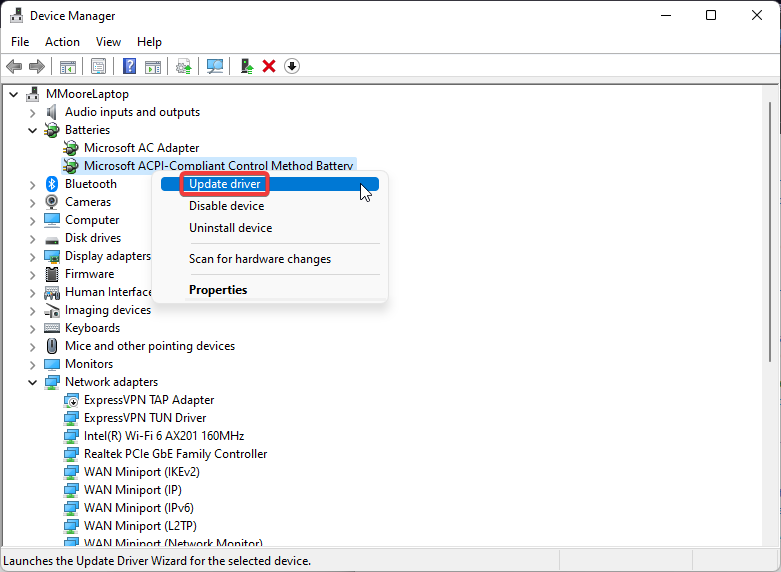781x572 pixels.
Task: Click the Keyboards category icon
Action: (x=52, y=328)
